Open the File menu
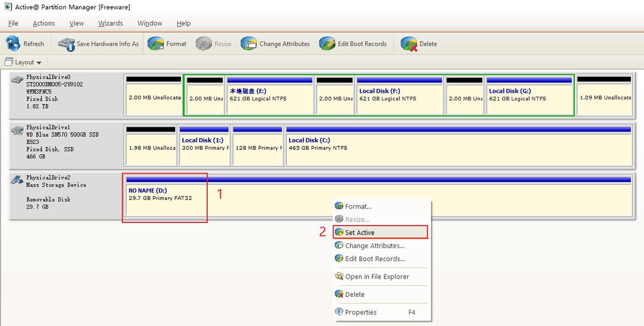Screen dimensions: 644x326 [x=13, y=23]
